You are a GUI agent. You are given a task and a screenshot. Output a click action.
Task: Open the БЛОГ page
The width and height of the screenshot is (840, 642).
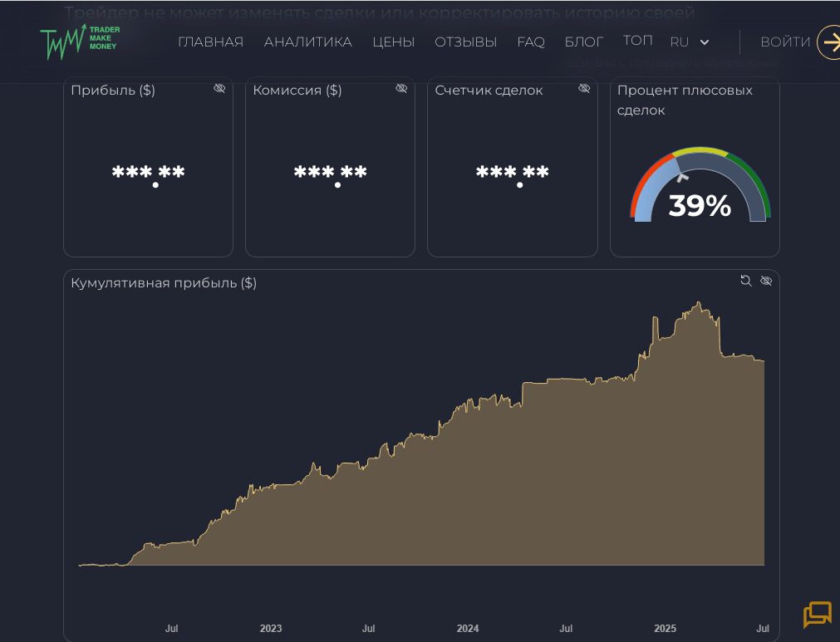[x=584, y=42]
